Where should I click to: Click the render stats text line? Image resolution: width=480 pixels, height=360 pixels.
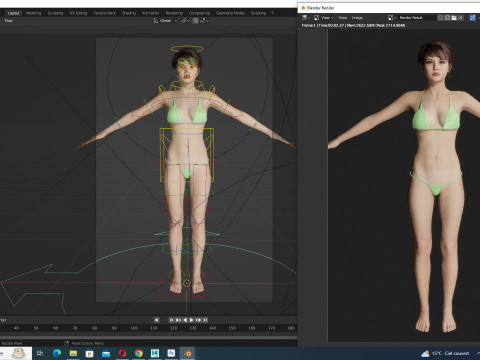tap(353, 25)
